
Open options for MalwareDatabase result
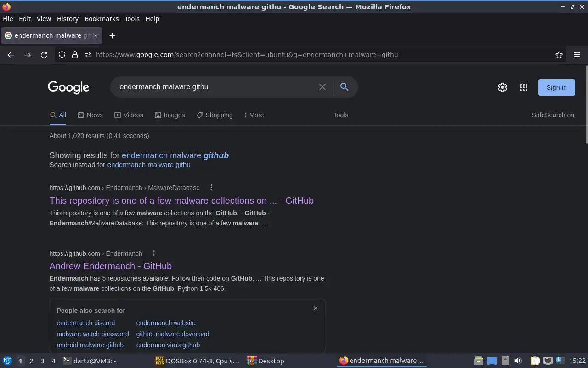(x=211, y=188)
